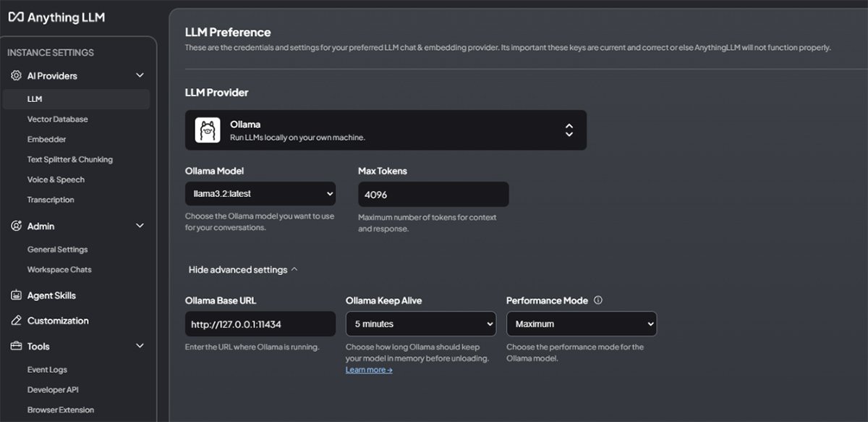This screenshot has height=422, width=868.
Task: Open Vector Database settings page
Action: click(58, 119)
